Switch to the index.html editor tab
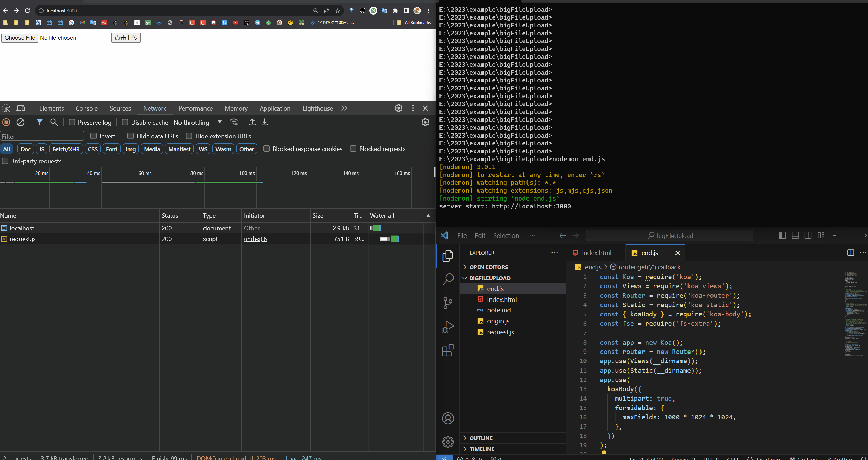The width and height of the screenshot is (868, 460). [596, 253]
